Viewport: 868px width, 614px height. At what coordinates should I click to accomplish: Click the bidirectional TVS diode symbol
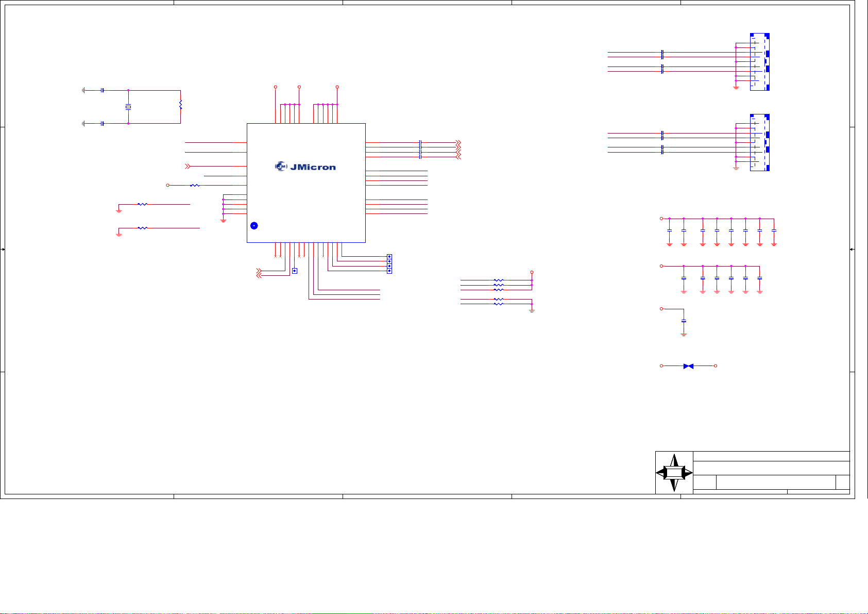[688, 366]
